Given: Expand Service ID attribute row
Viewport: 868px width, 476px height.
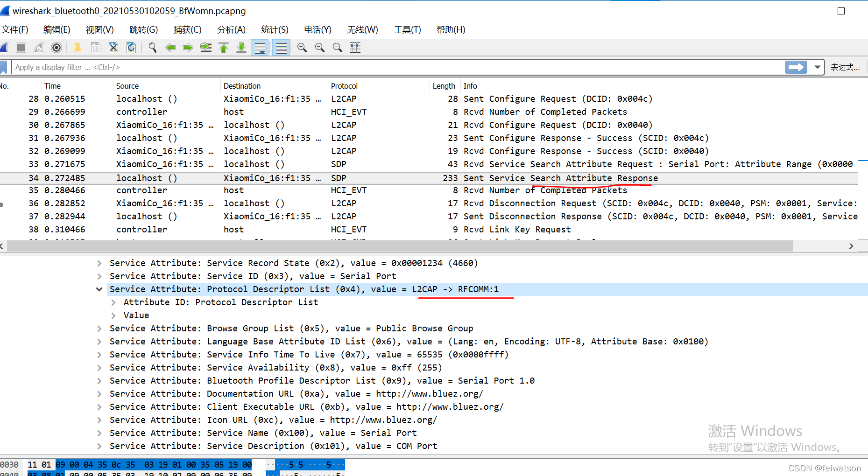Looking at the screenshot, I should click(x=99, y=276).
